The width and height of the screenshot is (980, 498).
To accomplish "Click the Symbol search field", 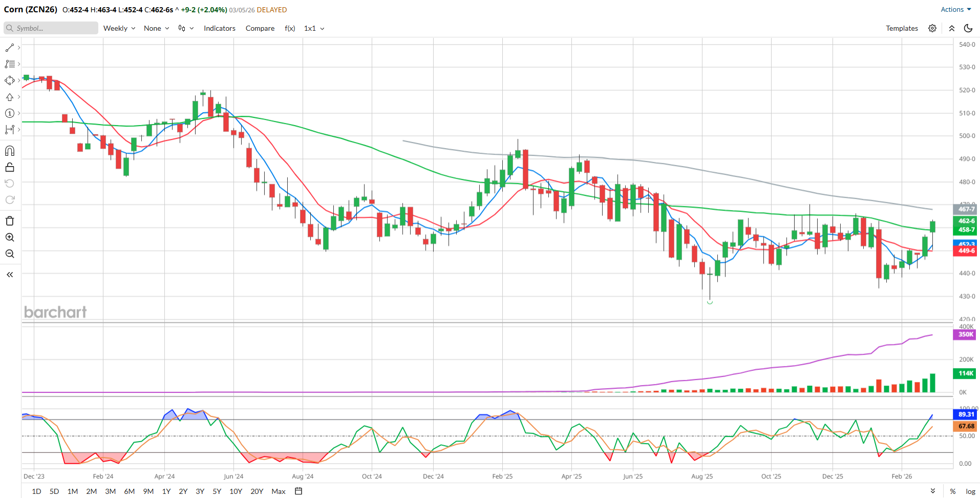I will 51,28.
